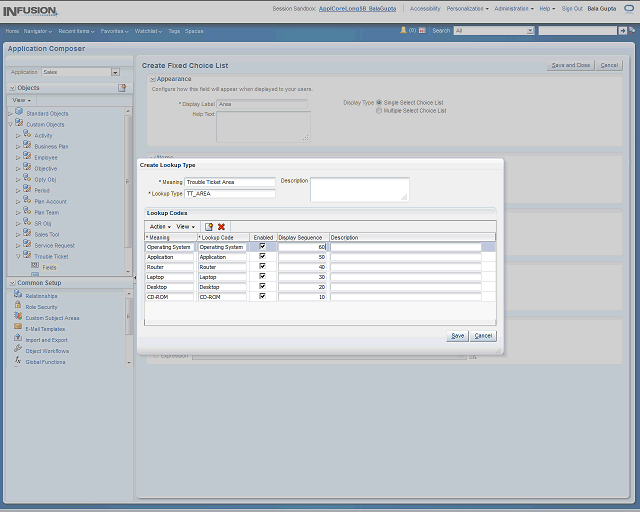
Task: Open the Administration menu
Action: [x=513, y=8]
